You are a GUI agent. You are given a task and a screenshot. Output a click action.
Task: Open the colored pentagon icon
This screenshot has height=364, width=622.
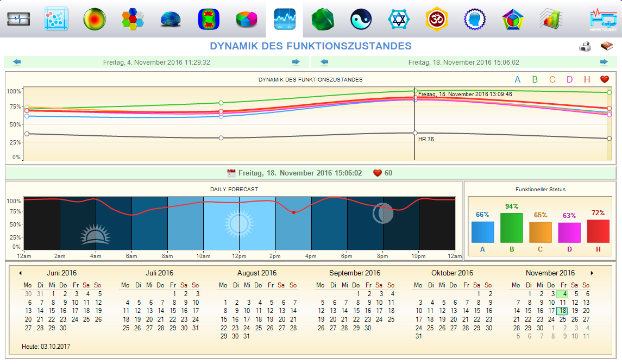pyautogui.click(x=512, y=19)
